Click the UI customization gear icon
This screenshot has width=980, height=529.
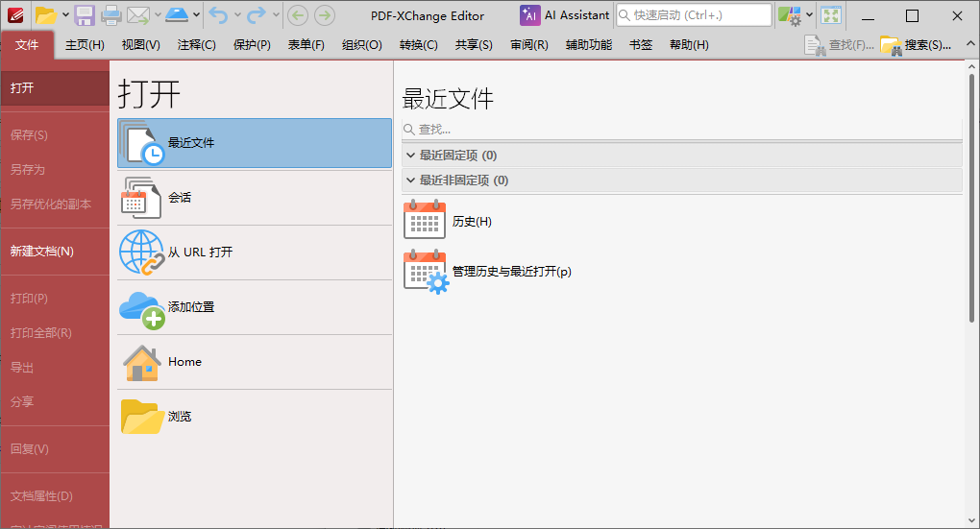[790, 15]
